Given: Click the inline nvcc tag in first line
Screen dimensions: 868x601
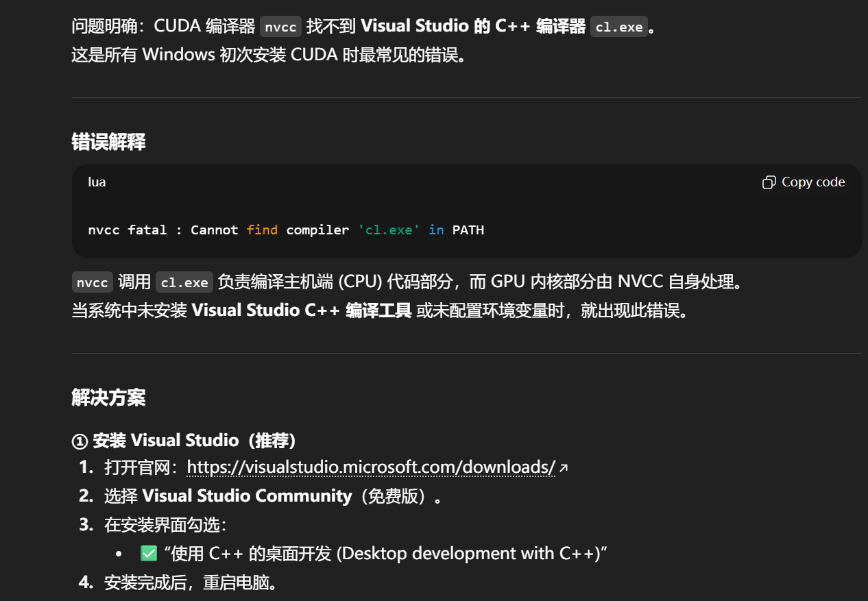Looking at the screenshot, I should [280, 27].
